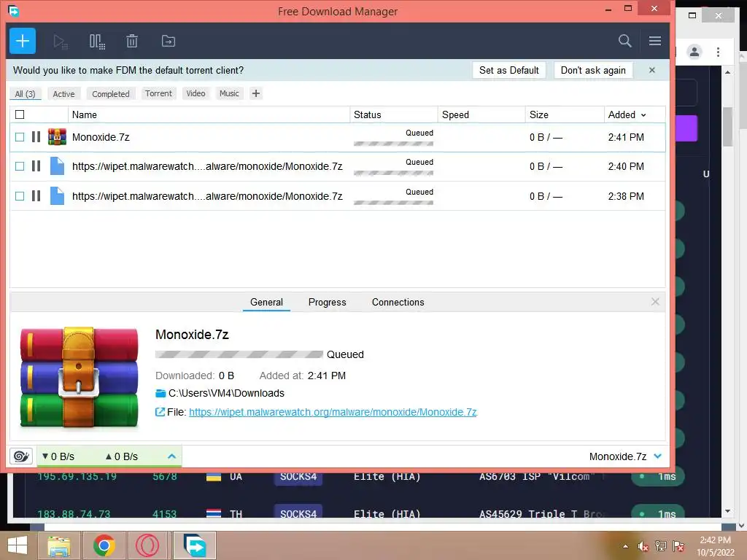Click Free Download Manager taskbar icon
Image resolution: width=747 pixels, height=560 pixels.
pyautogui.click(x=194, y=545)
